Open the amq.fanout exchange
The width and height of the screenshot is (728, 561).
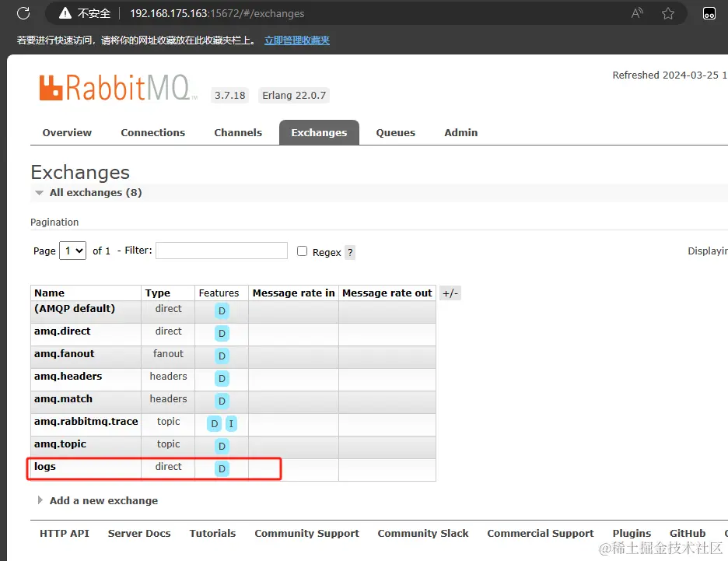(64, 354)
